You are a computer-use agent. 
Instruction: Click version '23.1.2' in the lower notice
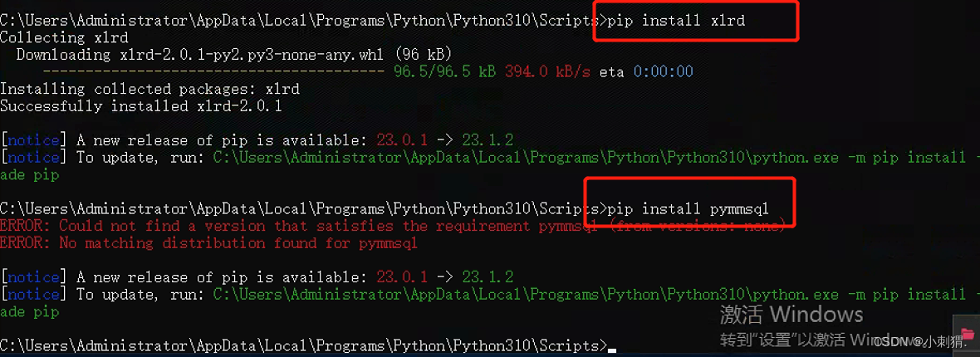(x=488, y=277)
